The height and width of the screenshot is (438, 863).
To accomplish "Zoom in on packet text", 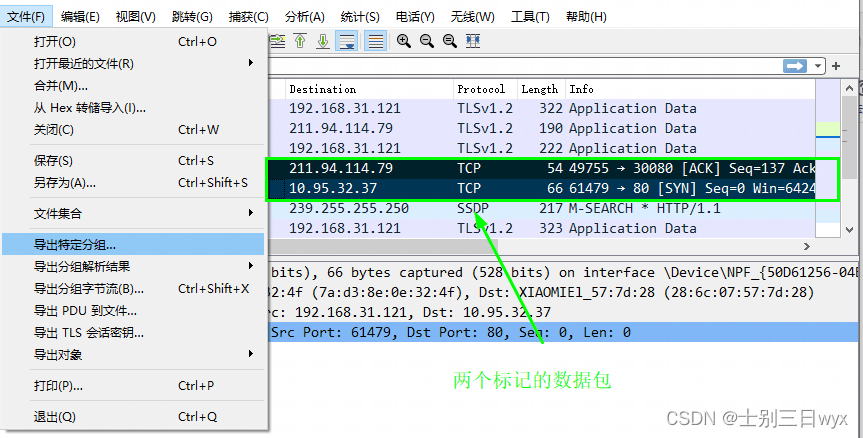I will click(x=404, y=41).
